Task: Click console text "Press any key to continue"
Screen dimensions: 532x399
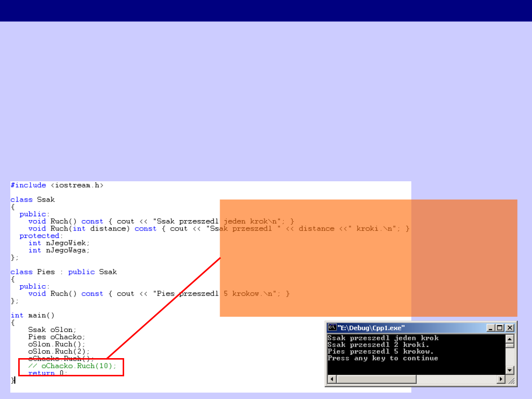Action: 383,358
